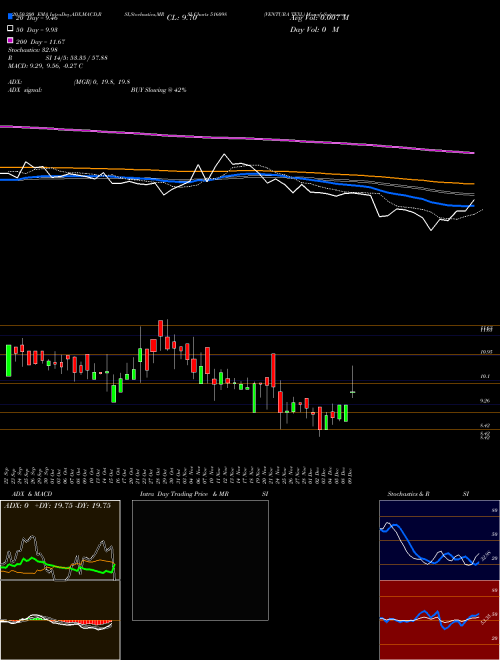Click the 'ADX: 0 +DY: 19.75 -DY: 19.75' header
500x660 pixels.
(57, 505)
